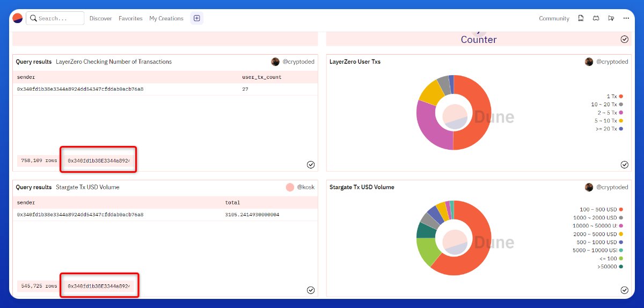Viewport: 644px width, 308px height.
Task: Click address filter field in LayerZero panel
Action: tap(98, 160)
